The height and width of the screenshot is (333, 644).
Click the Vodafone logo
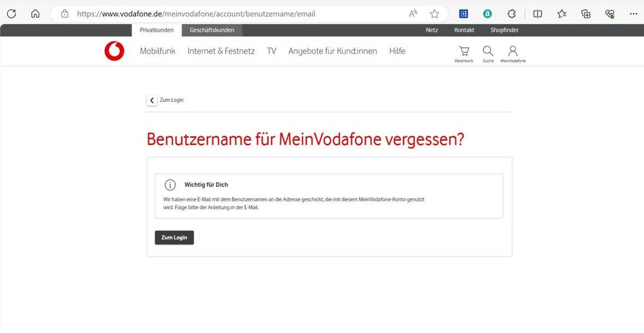pos(114,51)
